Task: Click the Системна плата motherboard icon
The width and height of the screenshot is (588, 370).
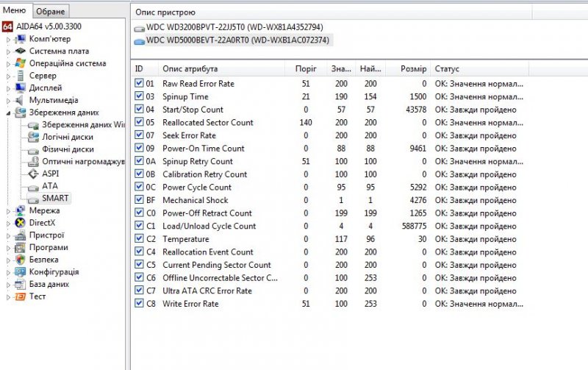Action: click(x=21, y=51)
